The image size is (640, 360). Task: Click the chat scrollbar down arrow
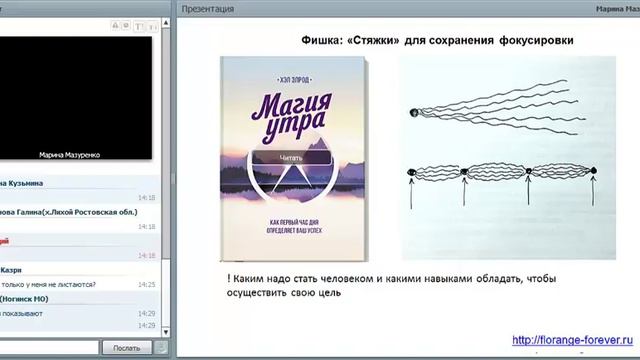coord(166,332)
